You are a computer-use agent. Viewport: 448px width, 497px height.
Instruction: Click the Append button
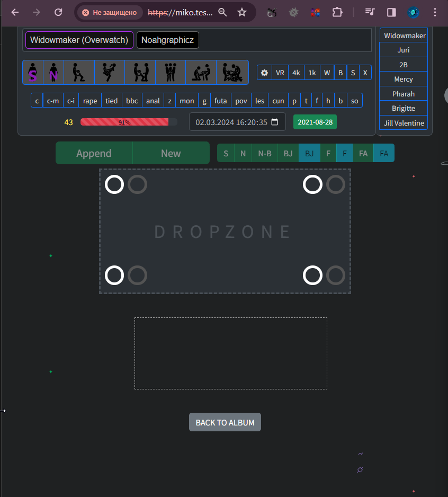coord(94,153)
